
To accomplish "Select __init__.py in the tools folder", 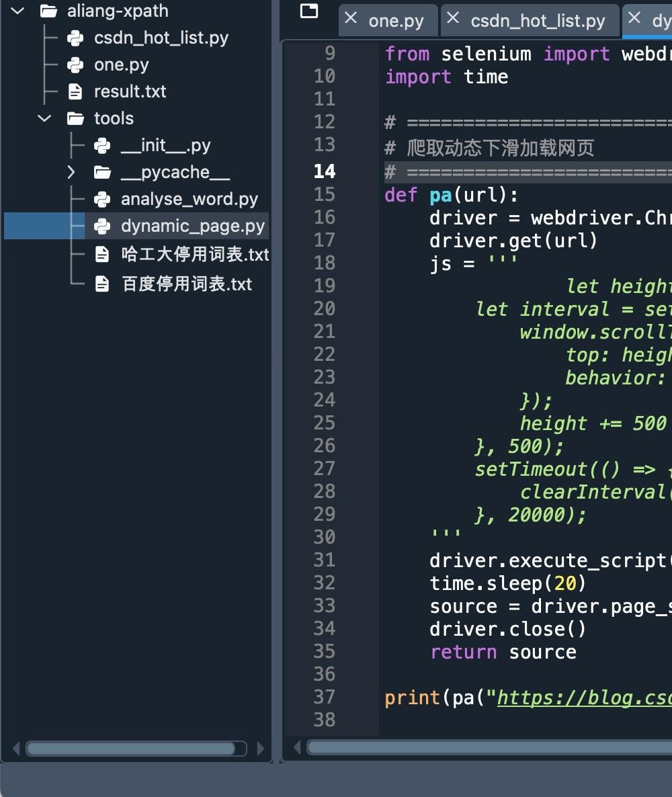I will click(165, 146).
